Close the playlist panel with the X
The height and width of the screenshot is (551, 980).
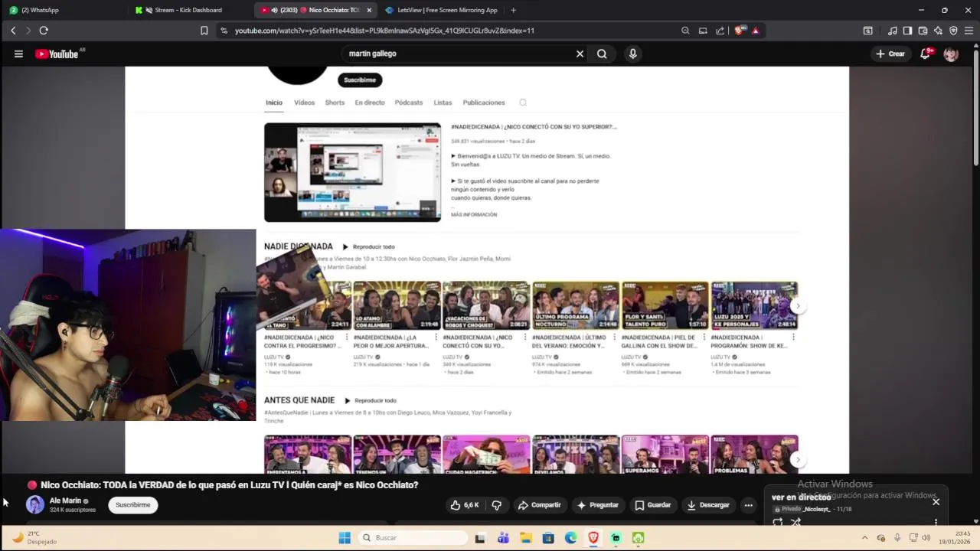(936, 502)
